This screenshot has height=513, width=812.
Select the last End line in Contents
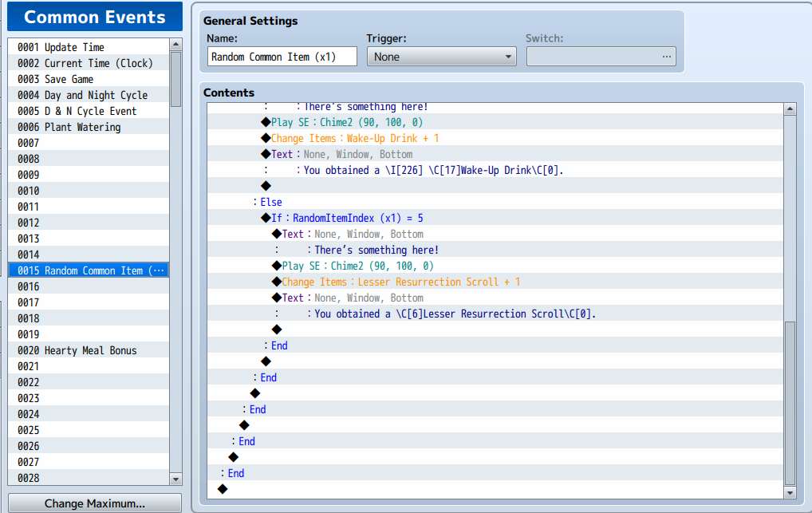tap(495, 473)
